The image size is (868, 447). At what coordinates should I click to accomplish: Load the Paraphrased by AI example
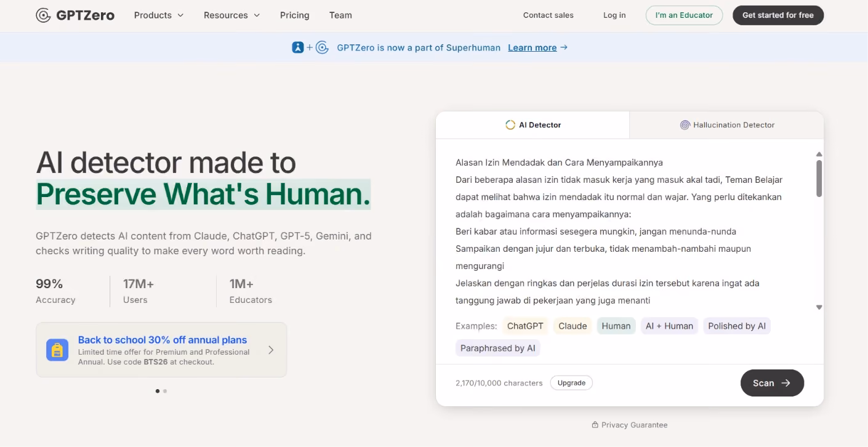tap(498, 348)
